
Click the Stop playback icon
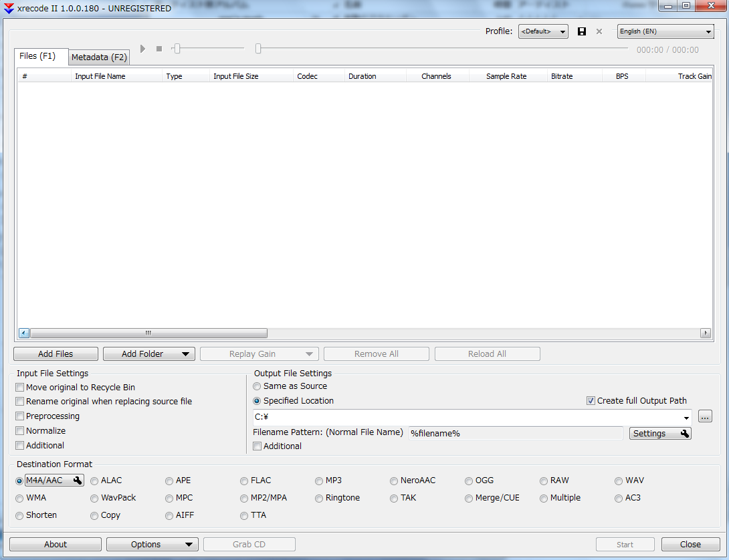[x=159, y=48]
